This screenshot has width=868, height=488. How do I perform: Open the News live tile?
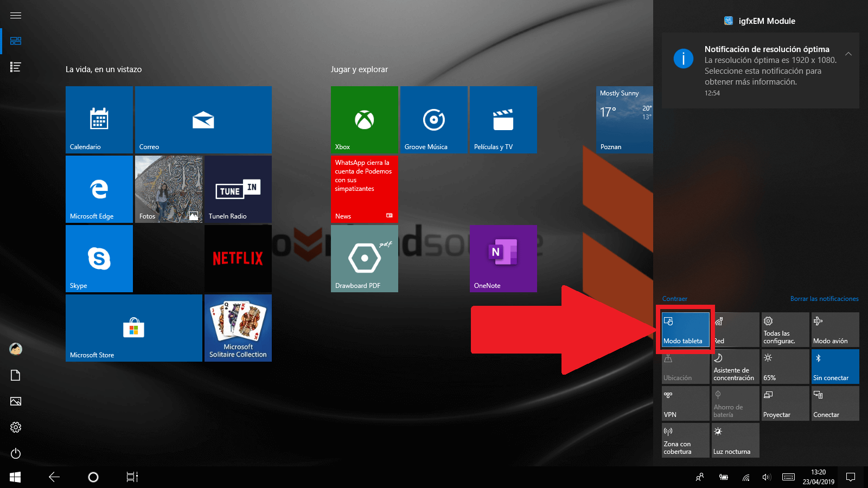click(x=365, y=189)
